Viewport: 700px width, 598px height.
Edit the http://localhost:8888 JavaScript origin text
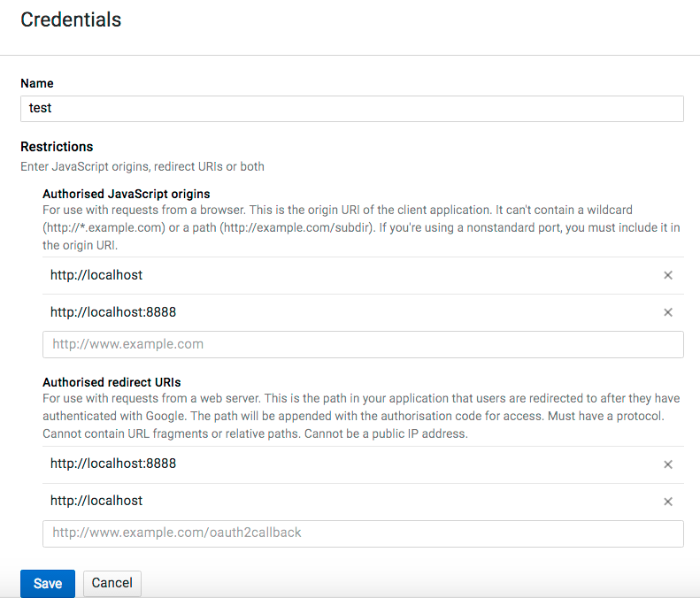pos(113,312)
